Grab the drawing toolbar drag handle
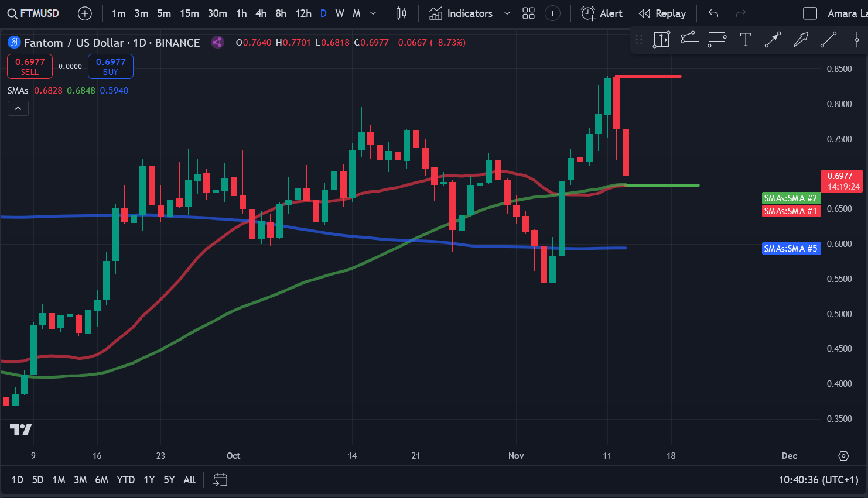The image size is (868, 498). [639, 40]
